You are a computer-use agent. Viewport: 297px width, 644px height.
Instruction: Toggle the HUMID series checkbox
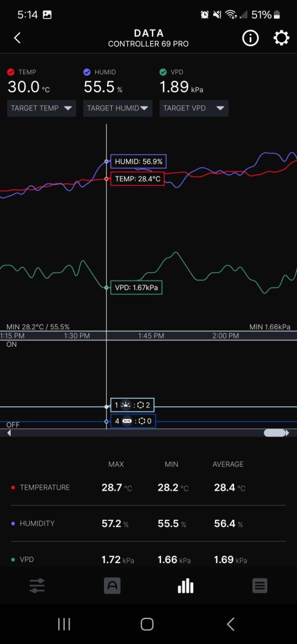pyautogui.click(x=87, y=72)
